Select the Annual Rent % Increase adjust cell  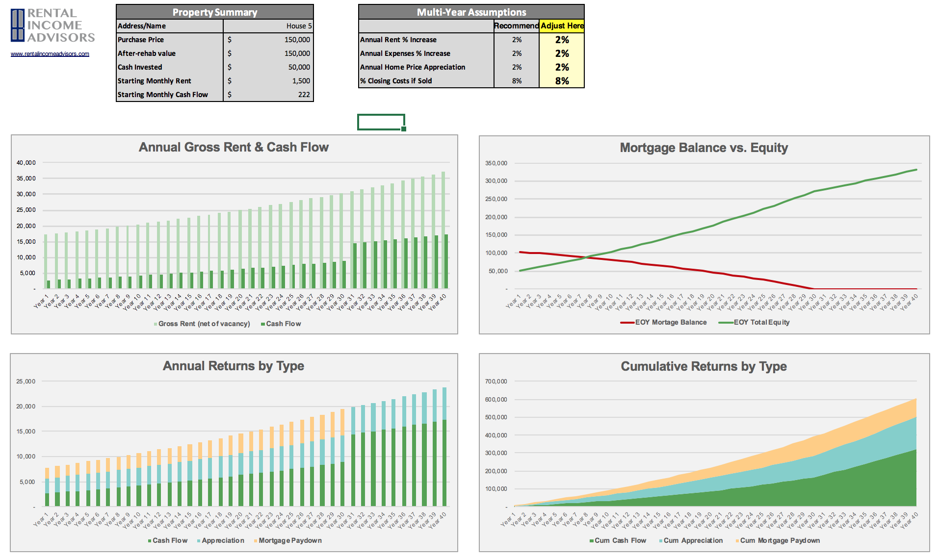[x=562, y=40]
